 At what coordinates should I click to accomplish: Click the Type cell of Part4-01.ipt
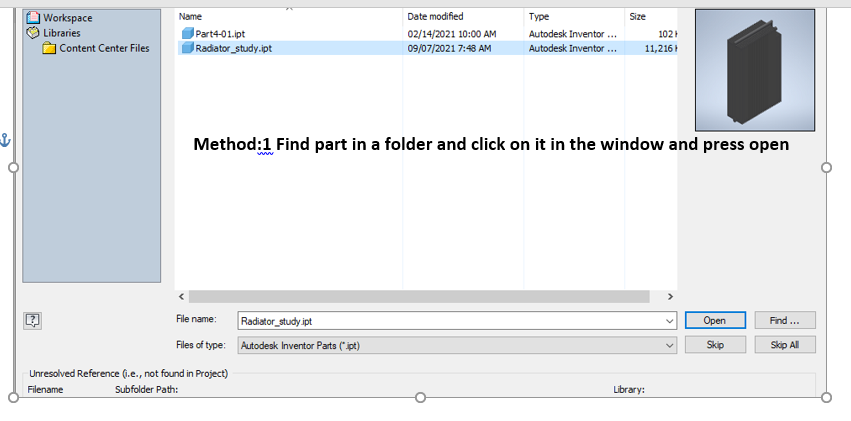click(573, 34)
